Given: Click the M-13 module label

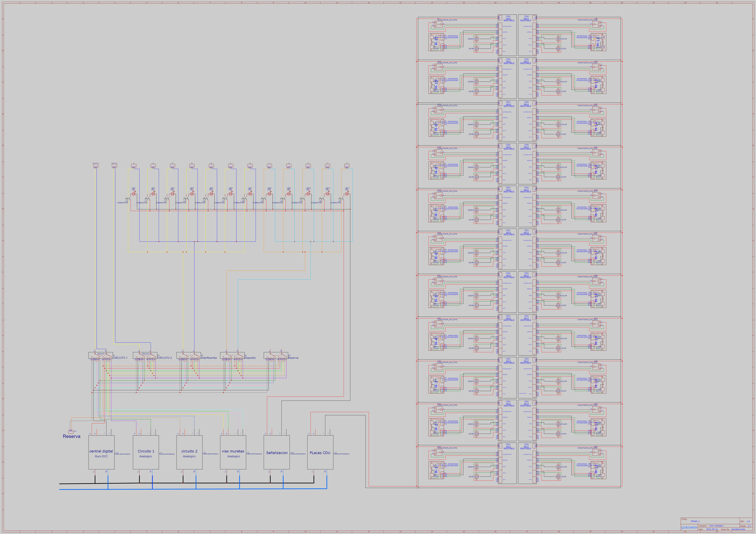Looking at the screenshot, I should (596, 83).
